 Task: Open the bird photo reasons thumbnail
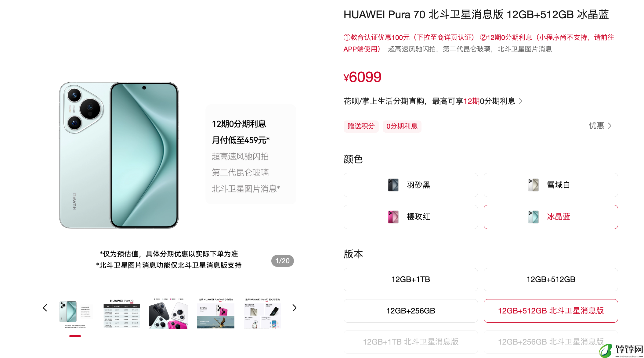(x=216, y=313)
